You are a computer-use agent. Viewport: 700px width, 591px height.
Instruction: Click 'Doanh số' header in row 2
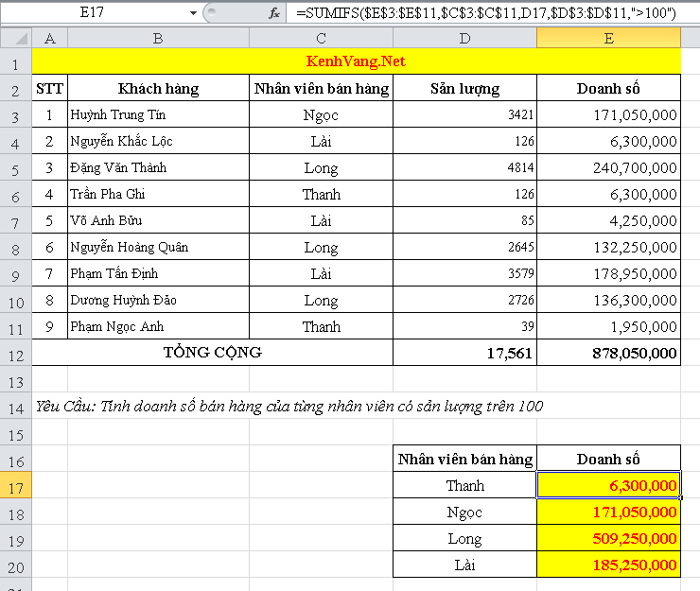pyautogui.click(x=608, y=88)
